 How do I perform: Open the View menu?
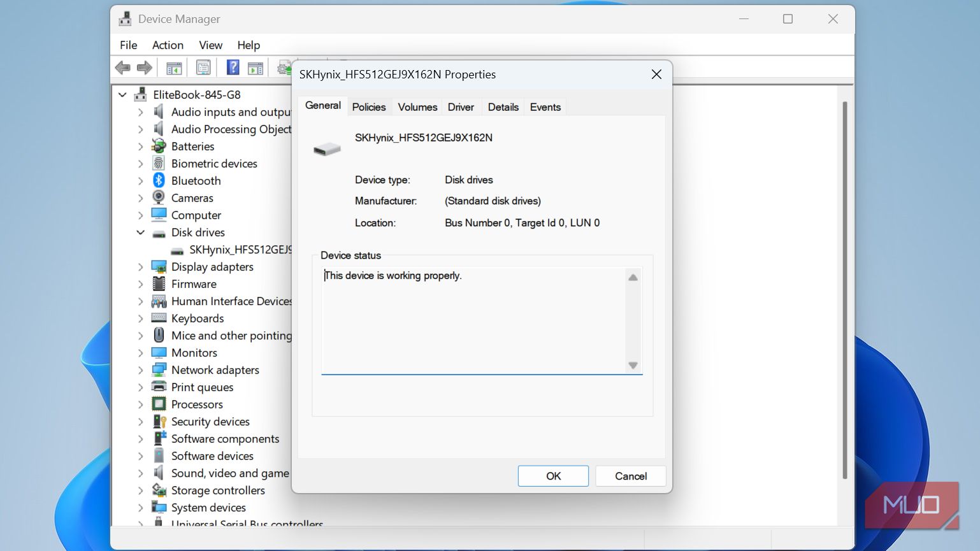[210, 45]
